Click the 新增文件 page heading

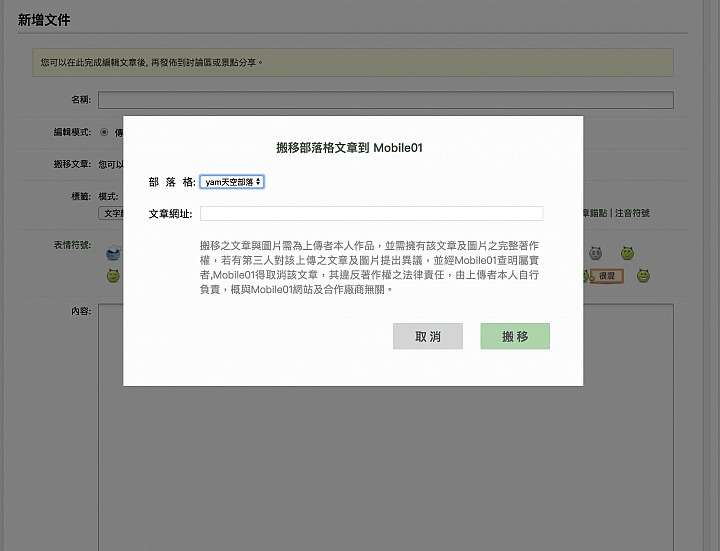click(x=44, y=20)
